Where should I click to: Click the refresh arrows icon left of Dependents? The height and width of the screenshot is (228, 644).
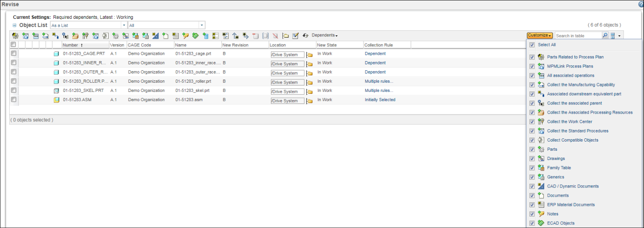click(x=305, y=35)
